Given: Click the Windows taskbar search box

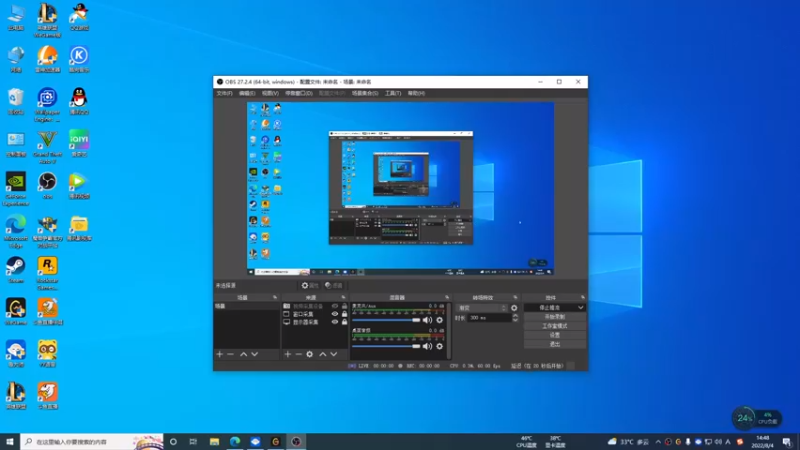Looking at the screenshot, I should (92, 442).
